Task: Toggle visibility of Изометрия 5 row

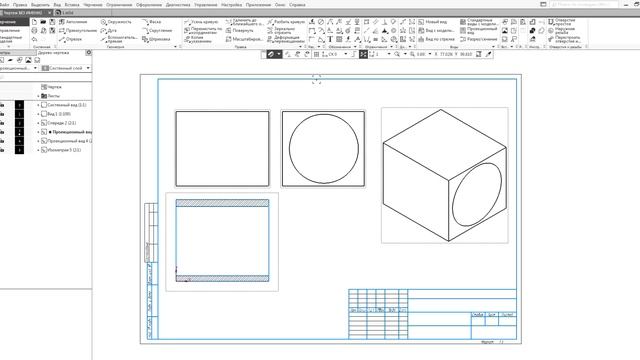Action: coord(2,150)
